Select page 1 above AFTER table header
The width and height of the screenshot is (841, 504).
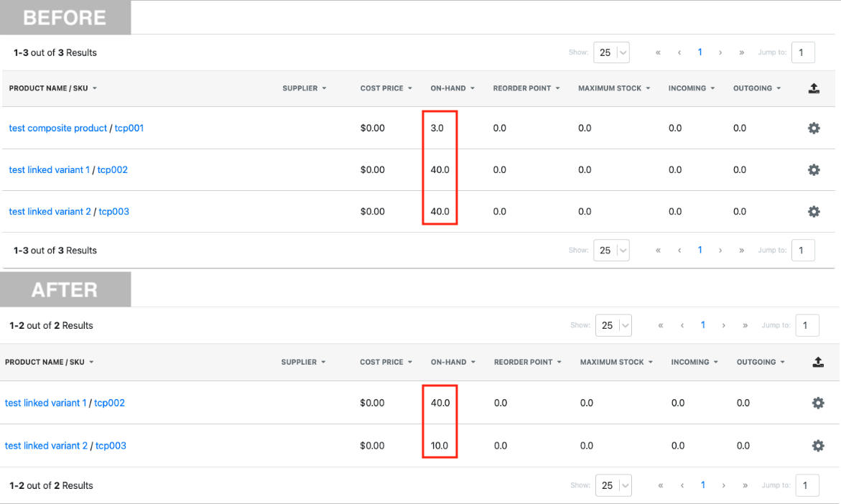tap(702, 325)
